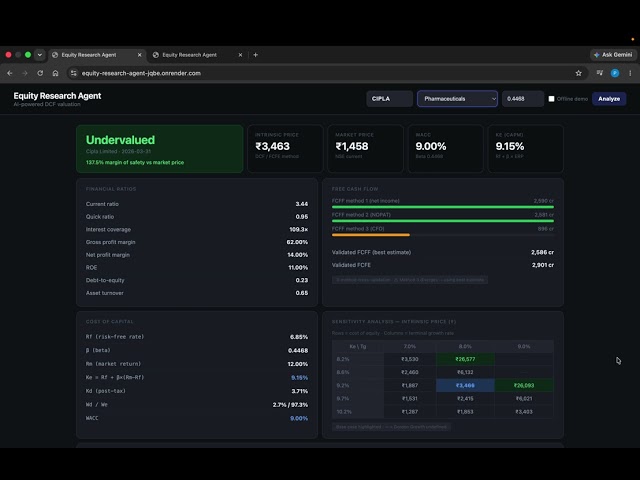Click the green ₹26,093 sensitivity cell
The image size is (640, 480).
point(524,385)
